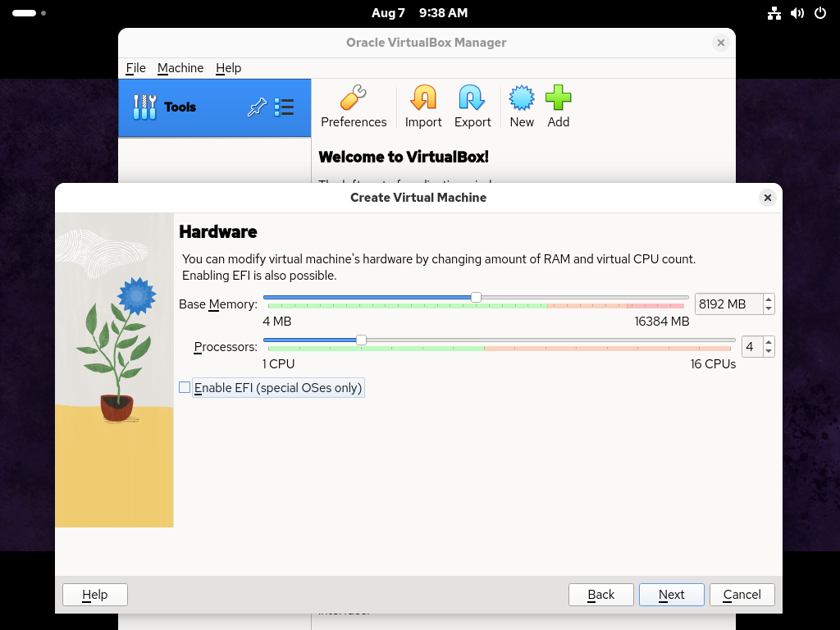Open the system network status icon
The image size is (840, 630).
774,13
